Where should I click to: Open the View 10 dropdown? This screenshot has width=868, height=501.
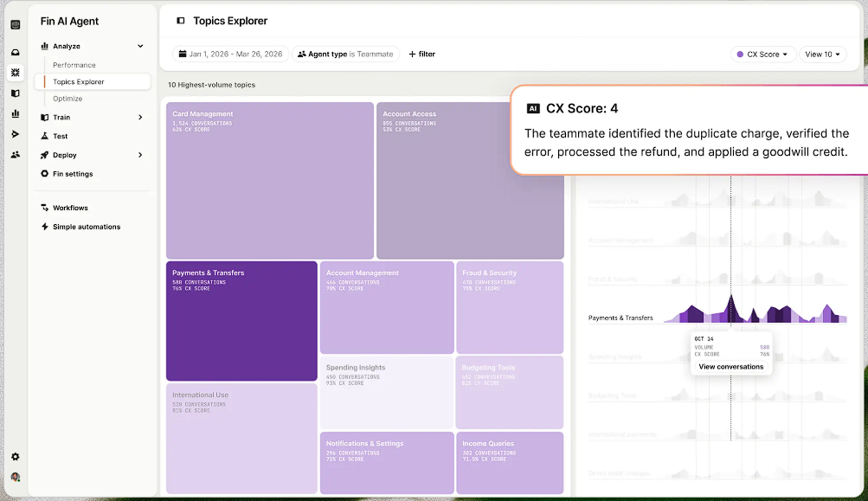(822, 54)
